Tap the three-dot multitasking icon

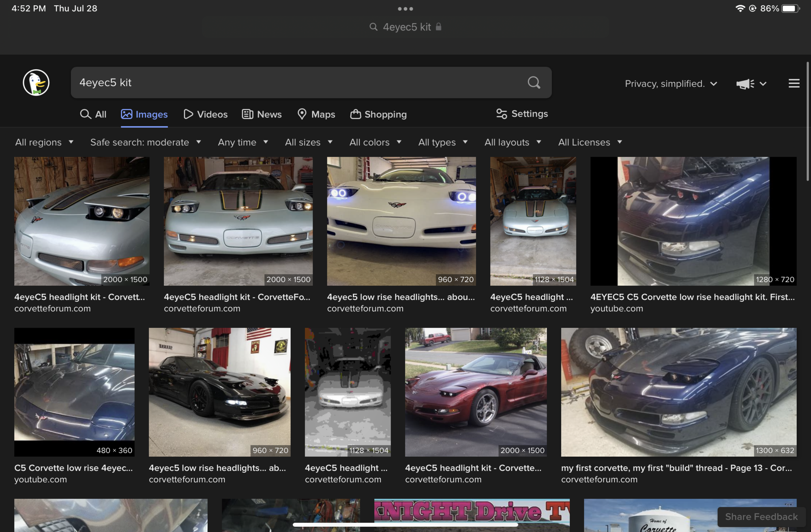click(405, 9)
